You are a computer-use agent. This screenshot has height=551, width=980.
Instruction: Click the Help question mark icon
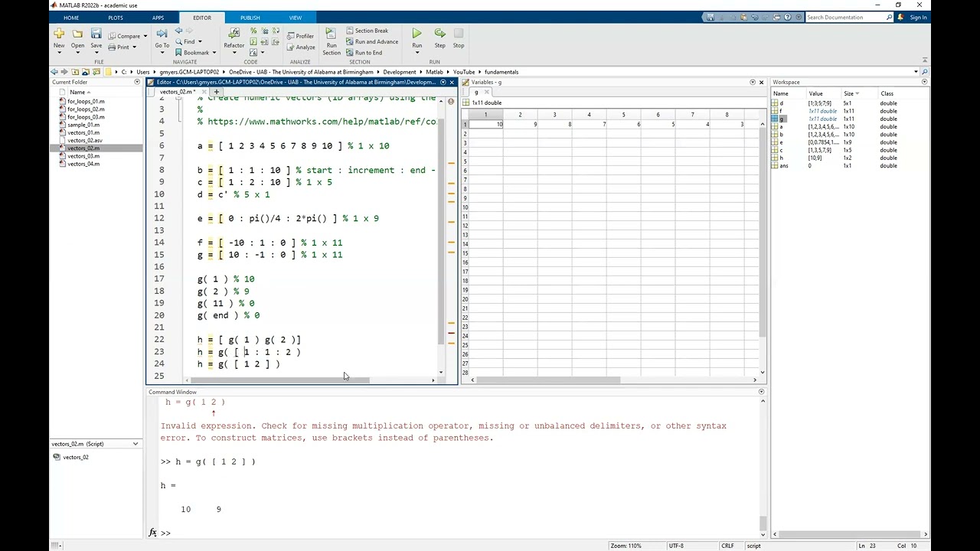tap(788, 17)
